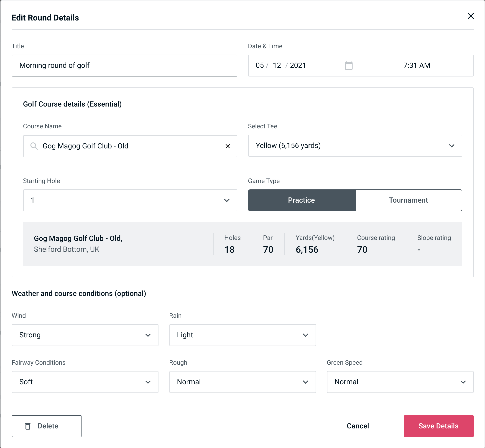Click the Delete button
The width and height of the screenshot is (485, 448).
click(47, 426)
